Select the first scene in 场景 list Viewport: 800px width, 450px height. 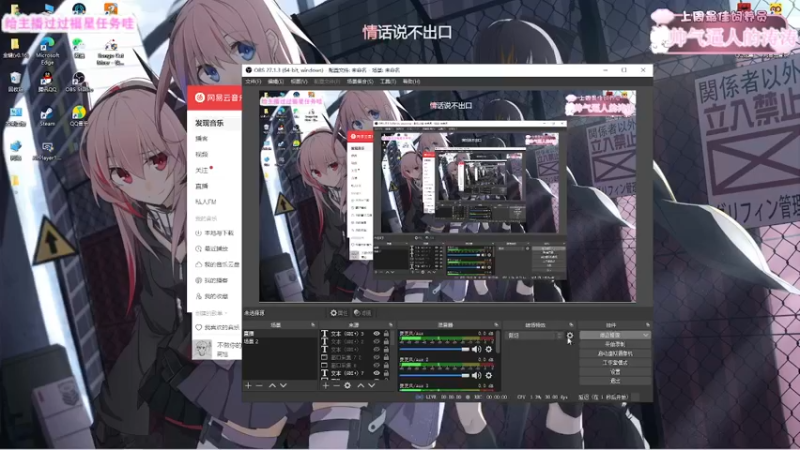(280, 334)
